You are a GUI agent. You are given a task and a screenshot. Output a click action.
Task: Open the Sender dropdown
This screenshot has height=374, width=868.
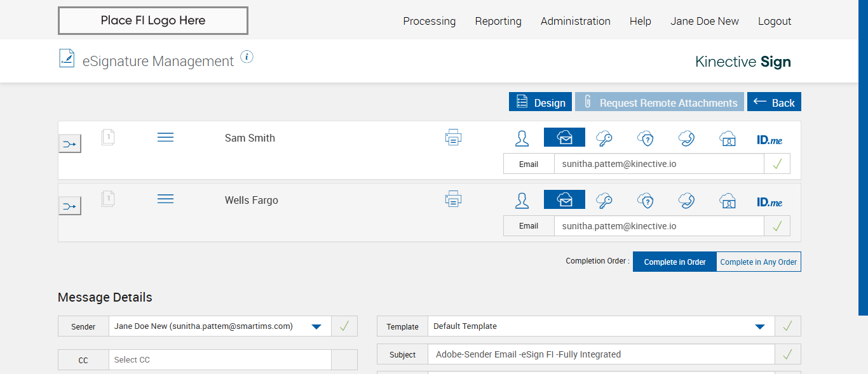coord(316,326)
